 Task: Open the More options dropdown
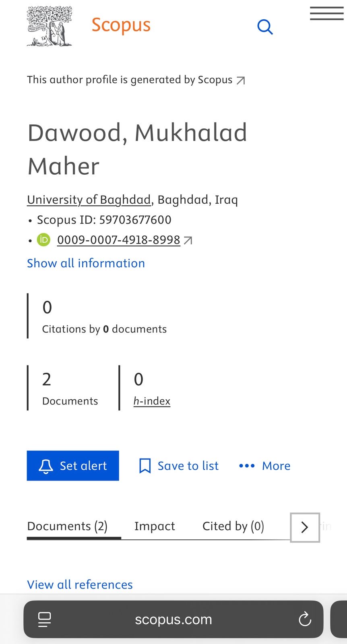click(264, 466)
